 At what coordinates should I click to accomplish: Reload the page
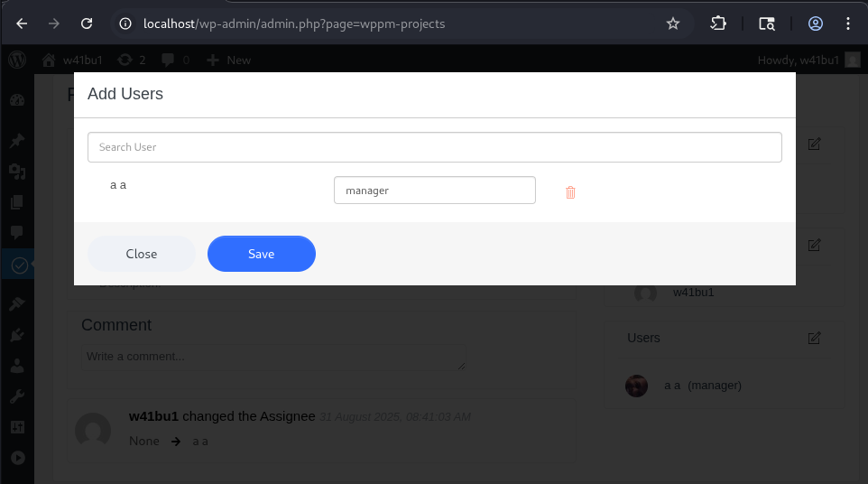(x=87, y=23)
